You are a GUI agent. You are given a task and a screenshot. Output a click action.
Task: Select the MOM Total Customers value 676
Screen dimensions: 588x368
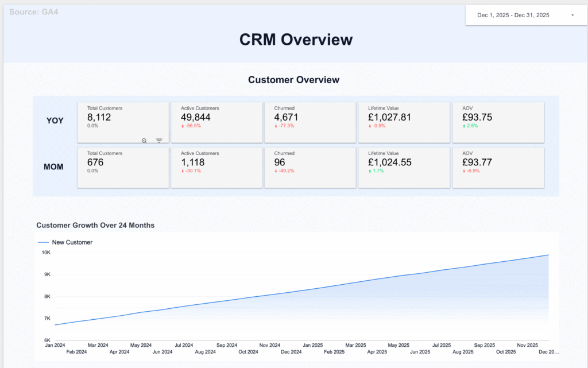coord(95,162)
